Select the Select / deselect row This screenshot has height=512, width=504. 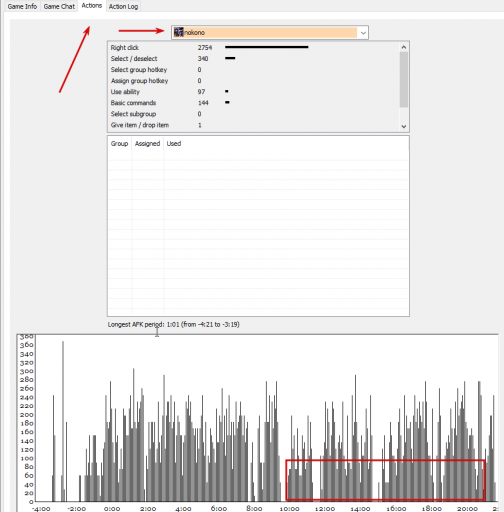(253, 58)
